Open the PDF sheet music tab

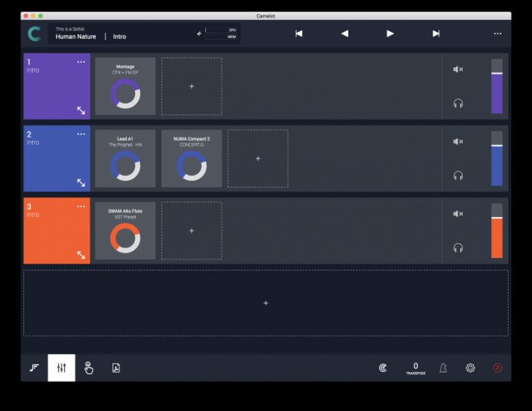click(116, 368)
